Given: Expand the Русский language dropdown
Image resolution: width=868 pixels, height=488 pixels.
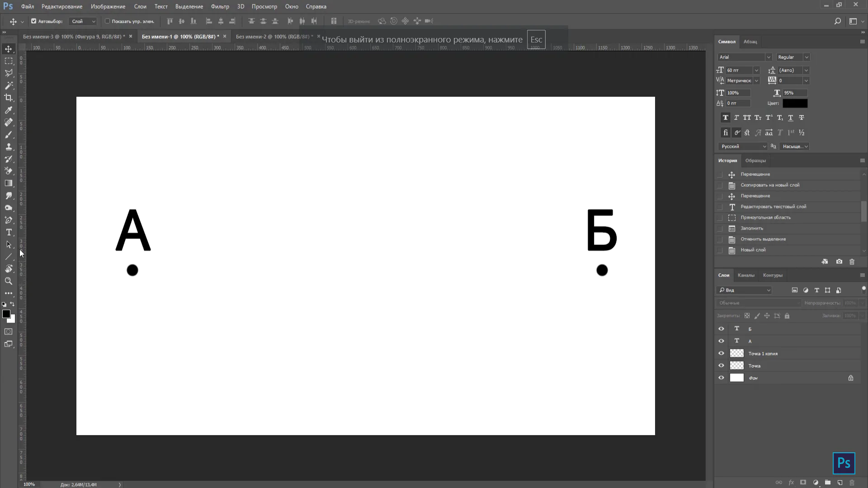Looking at the screenshot, I should click(764, 146).
